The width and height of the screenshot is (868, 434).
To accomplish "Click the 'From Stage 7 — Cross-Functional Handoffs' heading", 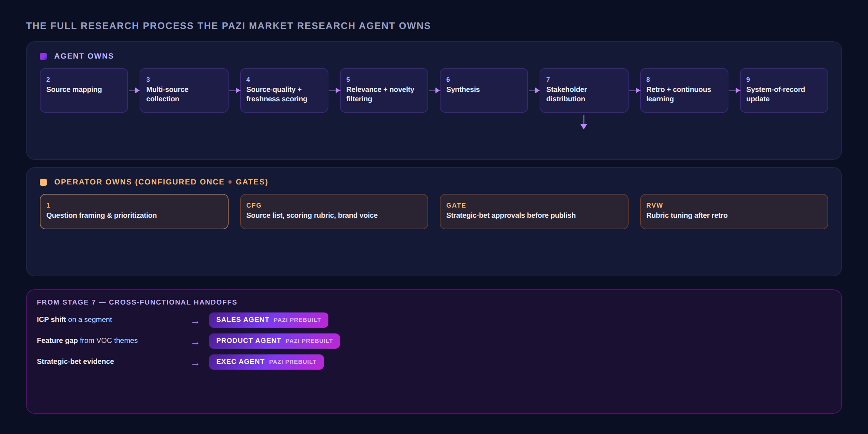I will [x=137, y=302].
